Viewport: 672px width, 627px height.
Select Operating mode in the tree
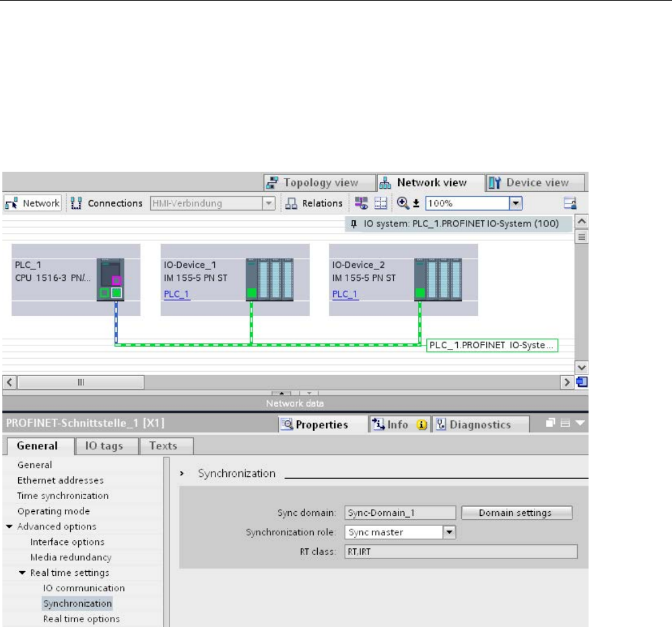pos(54,511)
